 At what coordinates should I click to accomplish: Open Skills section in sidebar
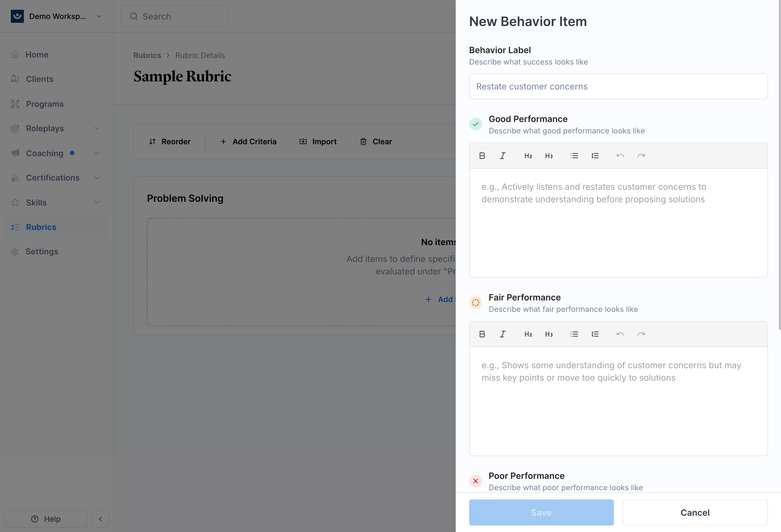pyautogui.click(x=56, y=203)
